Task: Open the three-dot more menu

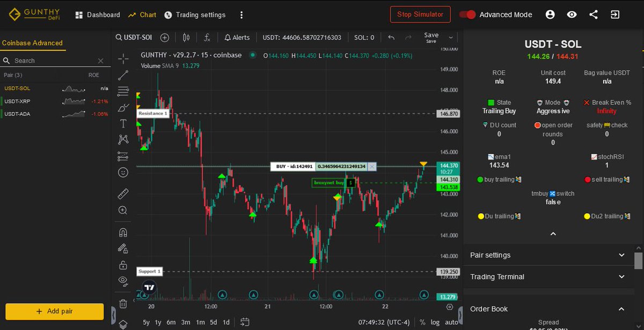Action: (x=241, y=15)
